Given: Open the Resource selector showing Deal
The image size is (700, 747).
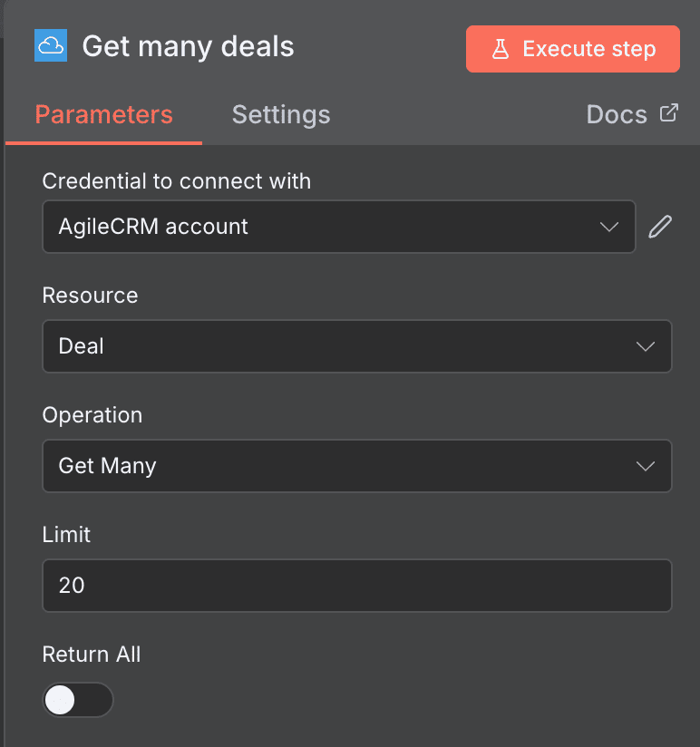Looking at the screenshot, I should [356, 346].
